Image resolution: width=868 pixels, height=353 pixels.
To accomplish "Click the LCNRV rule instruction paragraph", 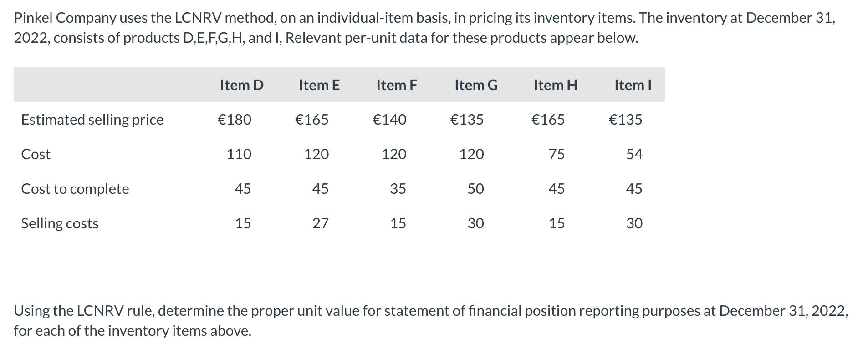I will [x=430, y=320].
